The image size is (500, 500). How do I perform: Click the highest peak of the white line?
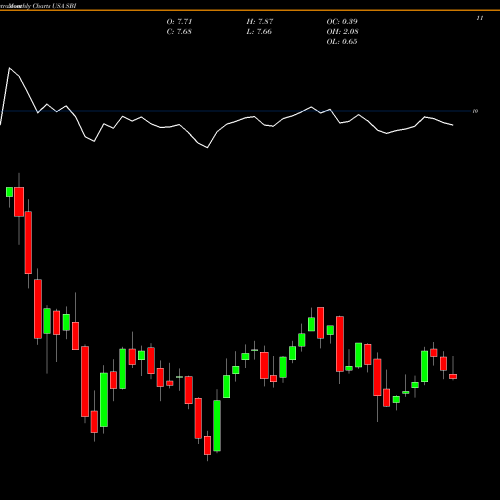9,68
